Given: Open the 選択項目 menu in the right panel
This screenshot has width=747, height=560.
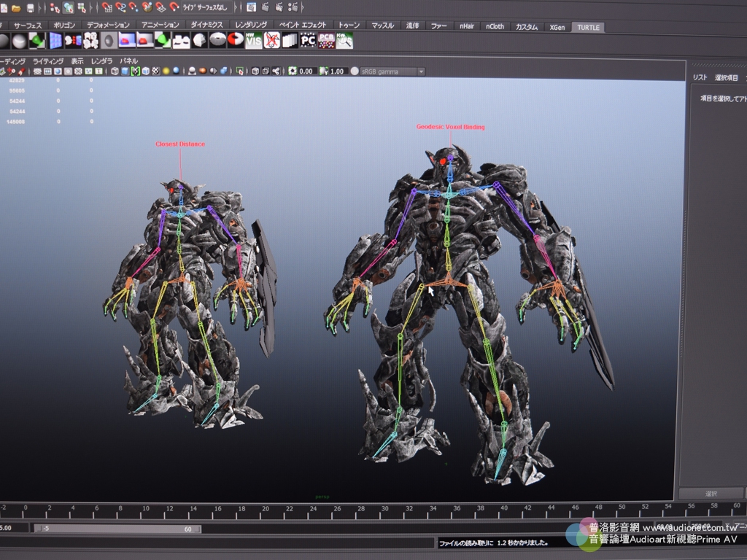Looking at the screenshot, I should 726,78.
